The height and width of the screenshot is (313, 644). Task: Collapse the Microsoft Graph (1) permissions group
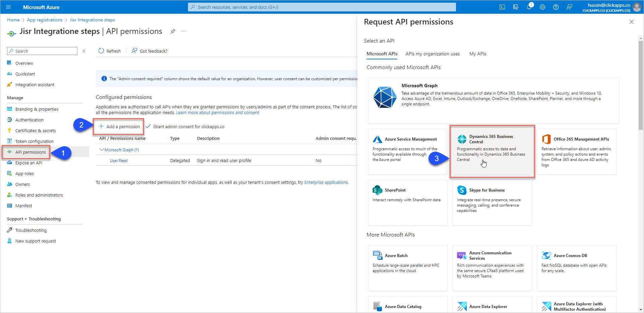102,150
